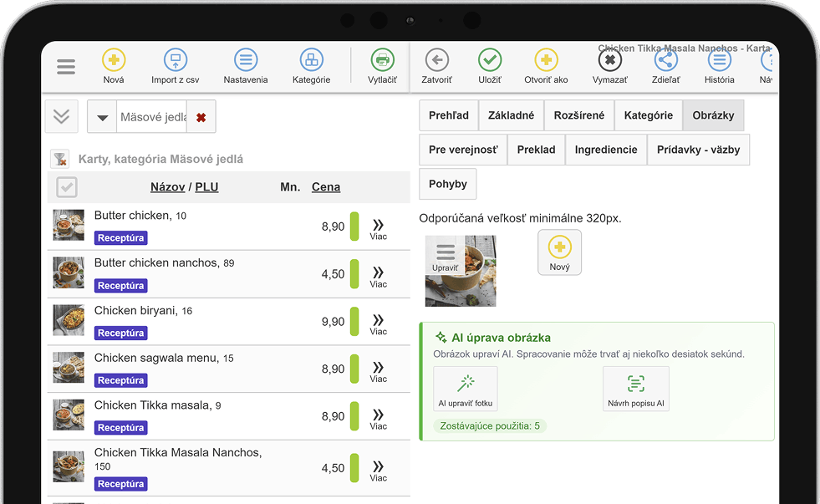Delete the card using Vymazať
This screenshot has height=504, width=820.
point(609,66)
